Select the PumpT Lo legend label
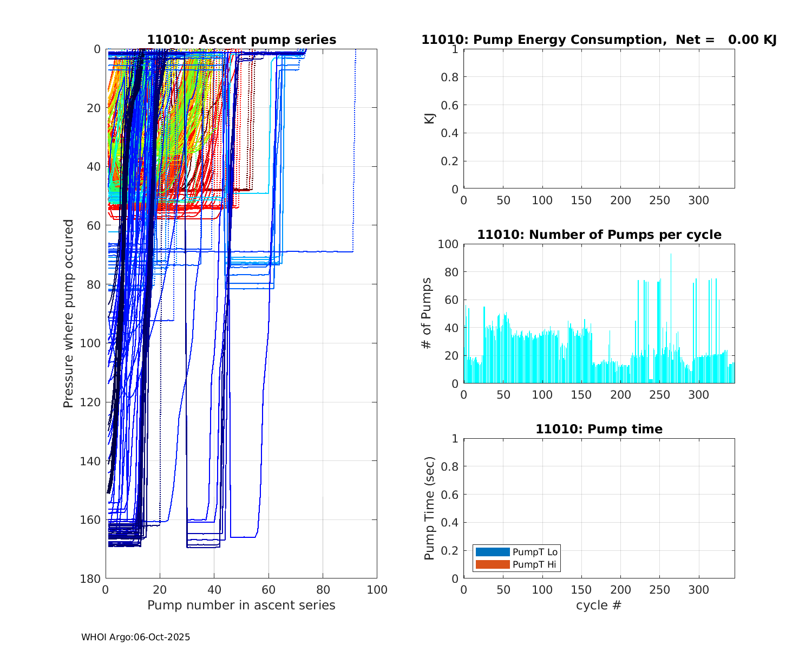 tap(535, 552)
